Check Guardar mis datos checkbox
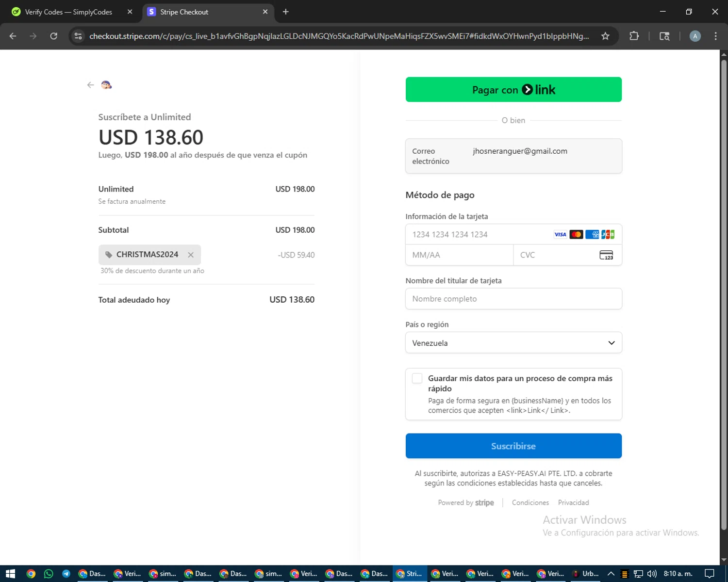The height and width of the screenshot is (582, 728). tap(417, 378)
